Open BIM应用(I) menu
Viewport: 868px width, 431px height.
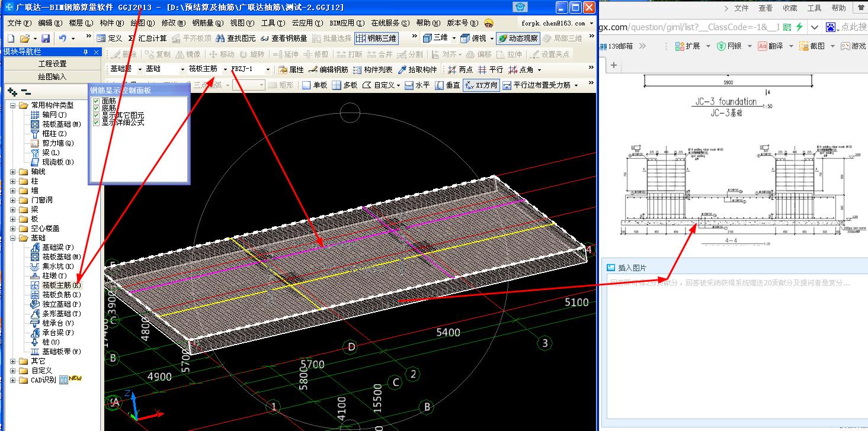(x=346, y=23)
